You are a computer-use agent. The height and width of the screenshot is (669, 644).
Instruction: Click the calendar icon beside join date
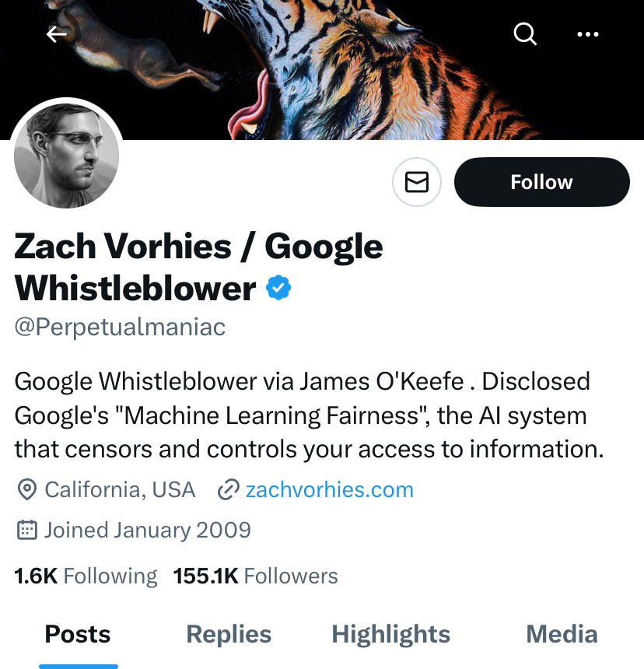[27, 531]
